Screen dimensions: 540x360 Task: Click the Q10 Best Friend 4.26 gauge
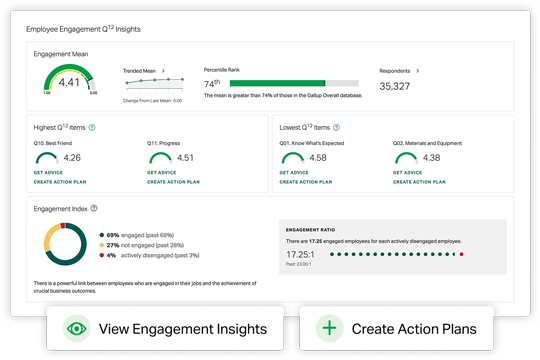[47, 158]
